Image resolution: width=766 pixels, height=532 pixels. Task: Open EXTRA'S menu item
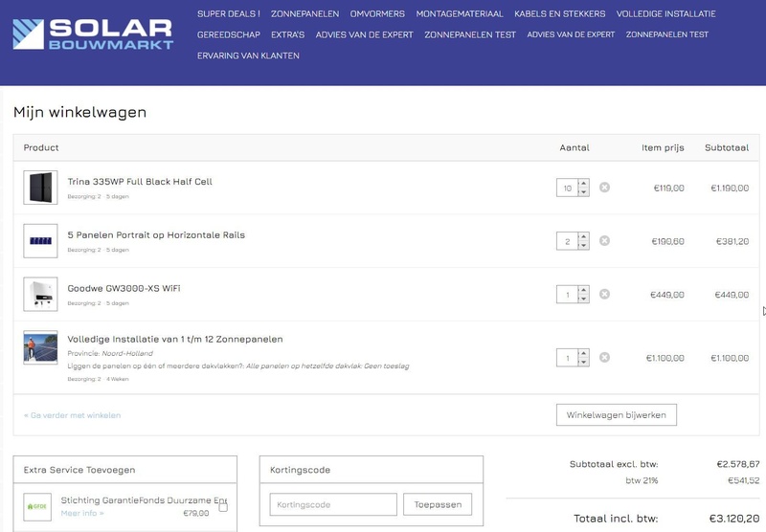pos(288,34)
